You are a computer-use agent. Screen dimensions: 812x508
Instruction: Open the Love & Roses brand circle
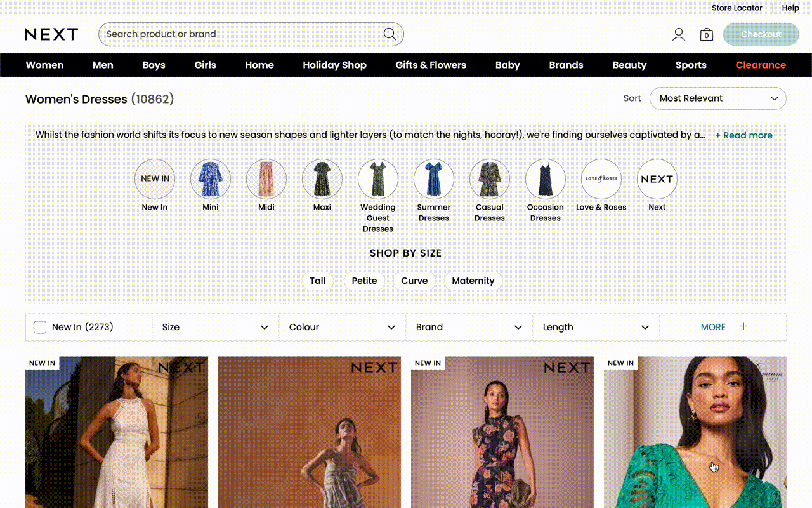(601, 179)
